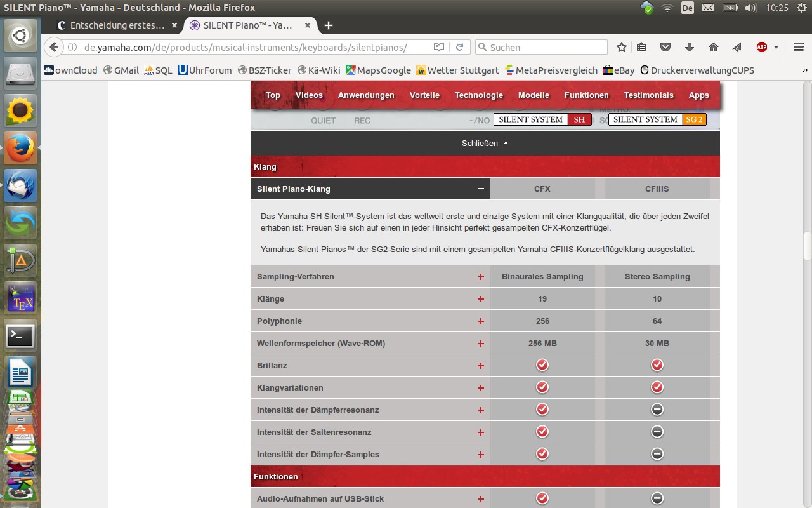Screen dimensions: 812x508
Task: Expand Intensität der Dämpfer-Samples row
Action: tap(481, 454)
